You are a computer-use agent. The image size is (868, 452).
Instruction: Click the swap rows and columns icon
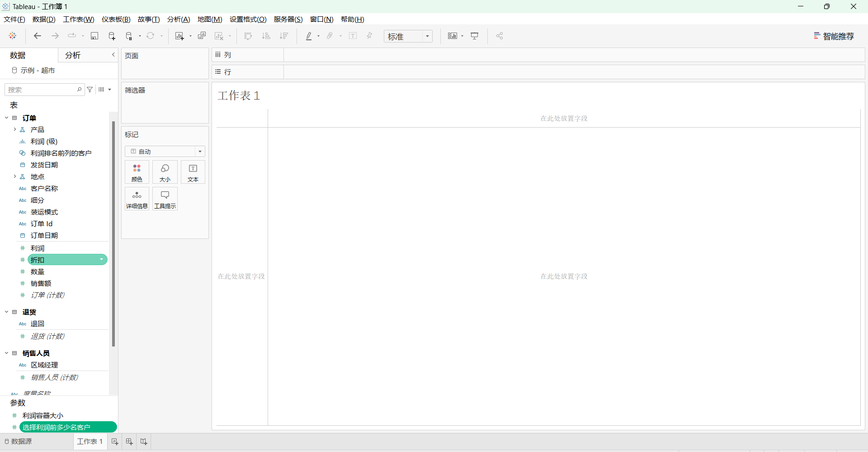(x=248, y=36)
